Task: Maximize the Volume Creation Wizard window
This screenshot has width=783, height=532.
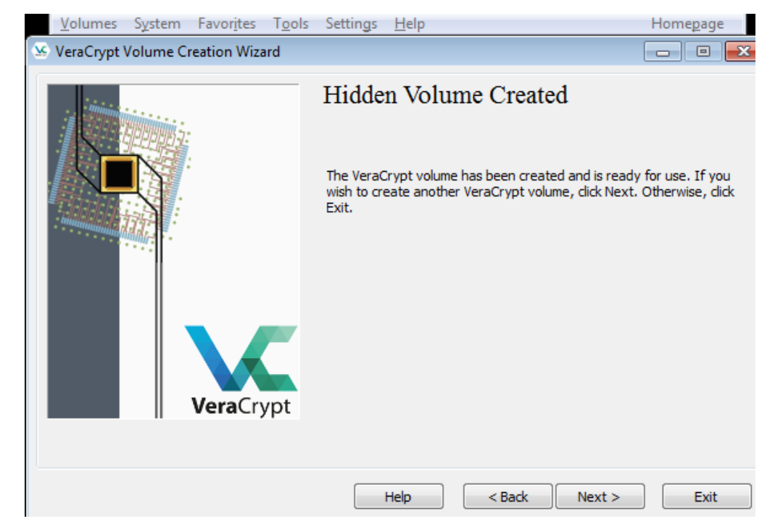Action: coord(703,51)
